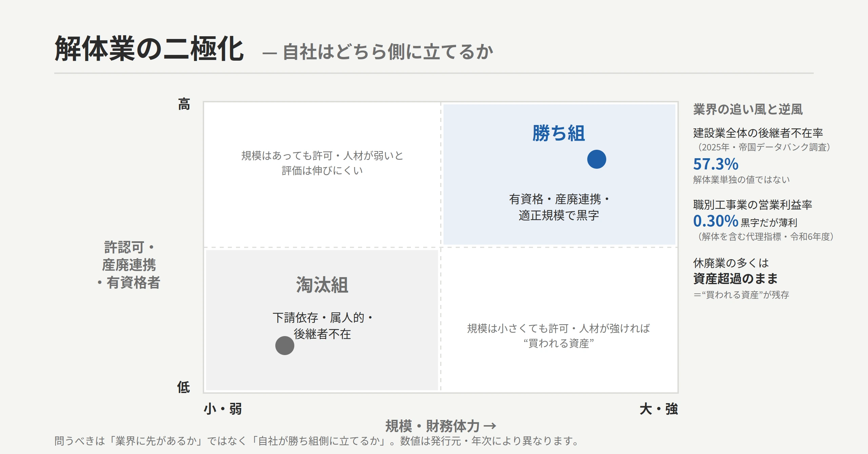The height and width of the screenshot is (454, 868).
Task: Click the blue dot in the 勝ち組 quadrant
Action: pos(596,159)
